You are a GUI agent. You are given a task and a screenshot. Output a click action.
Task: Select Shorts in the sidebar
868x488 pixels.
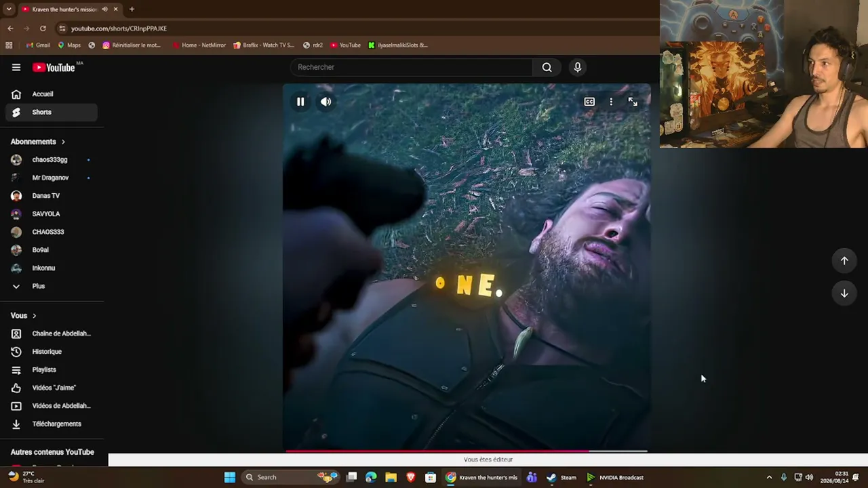pyautogui.click(x=52, y=112)
